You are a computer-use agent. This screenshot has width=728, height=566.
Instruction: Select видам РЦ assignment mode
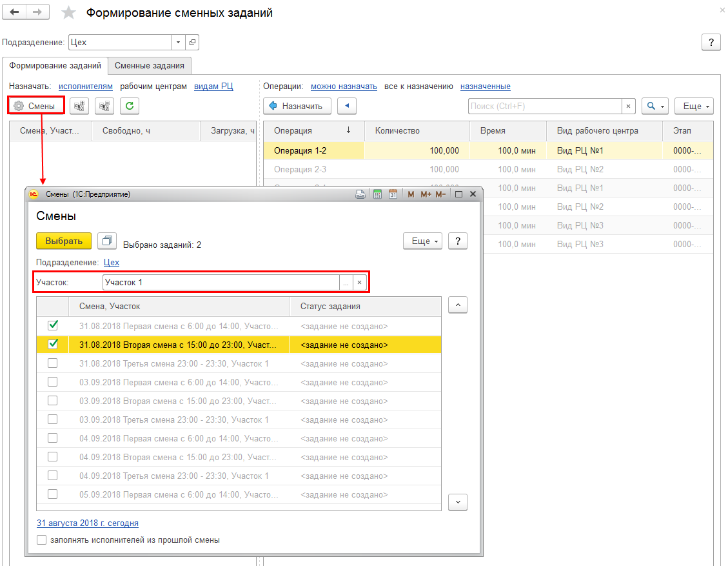click(213, 86)
